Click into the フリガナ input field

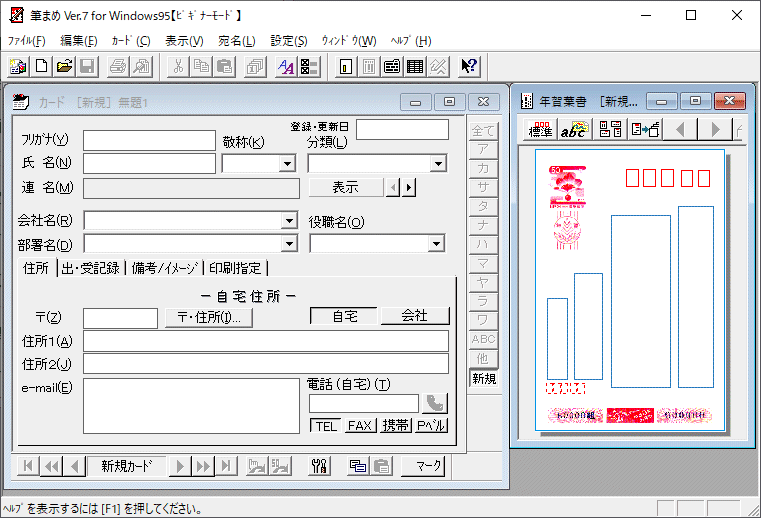click(x=149, y=140)
